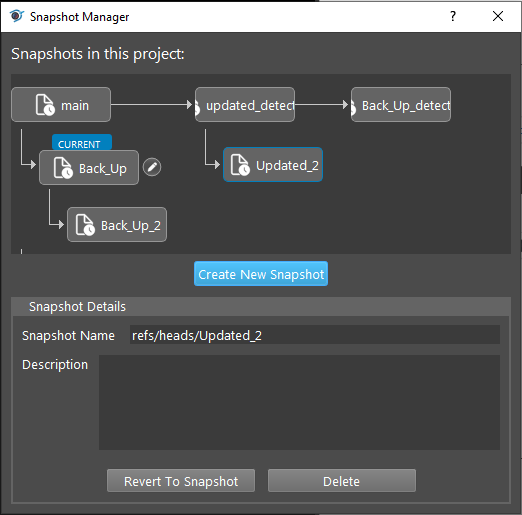Click the Snapshot Name field
522x515 pixels.
[315, 335]
